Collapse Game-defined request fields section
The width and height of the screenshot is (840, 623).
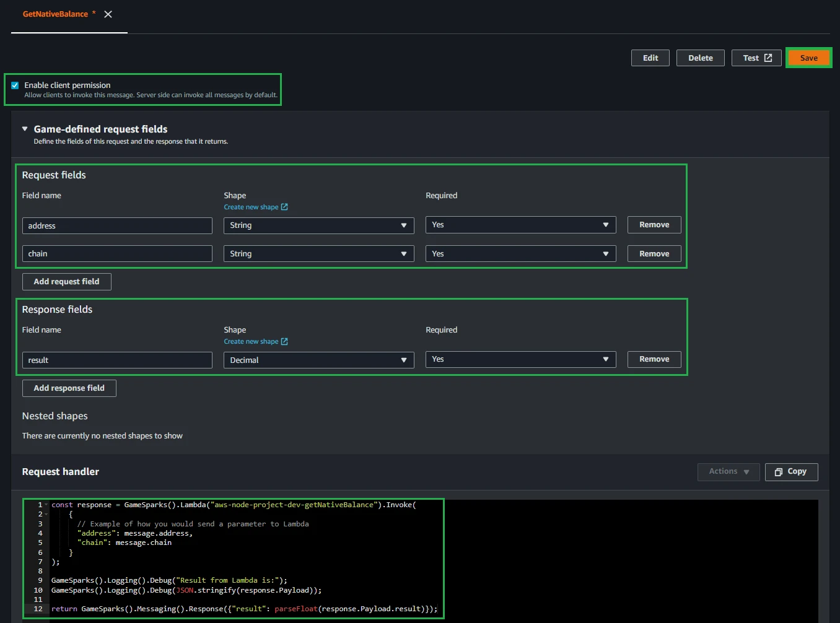tap(25, 129)
